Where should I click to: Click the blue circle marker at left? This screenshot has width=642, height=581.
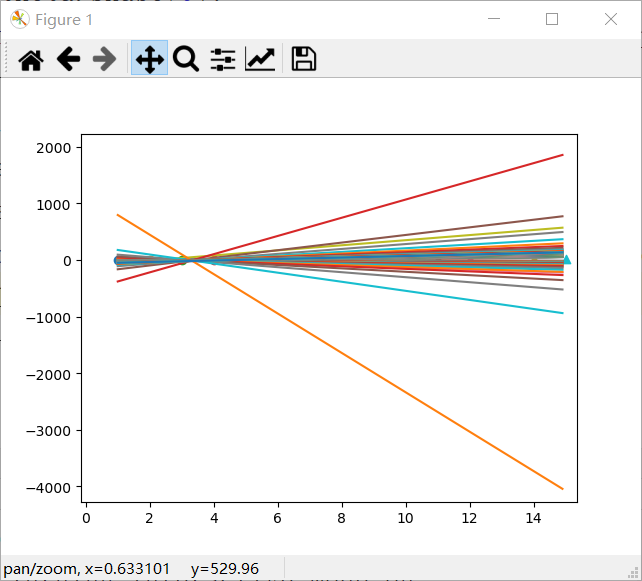[x=118, y=260]
